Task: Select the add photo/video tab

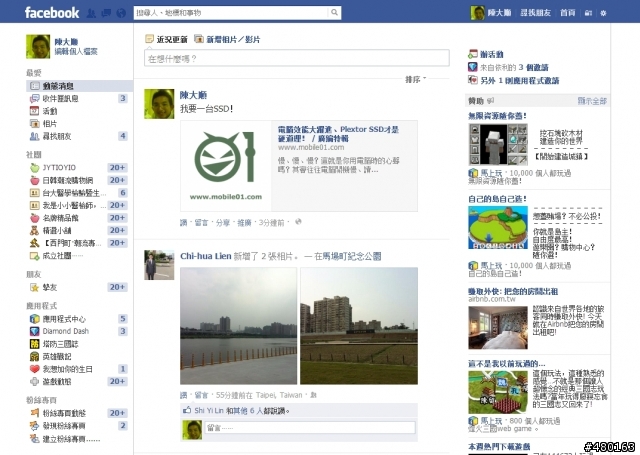Action: [227, 39]
